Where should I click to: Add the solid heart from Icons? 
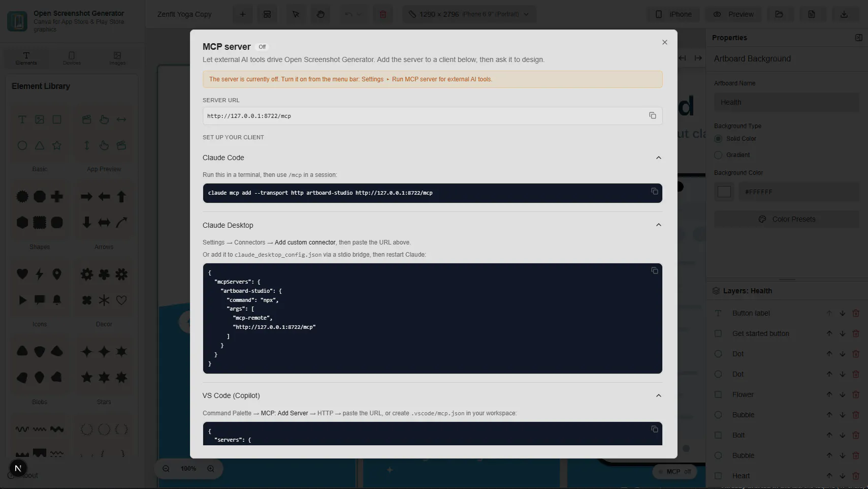22,274
